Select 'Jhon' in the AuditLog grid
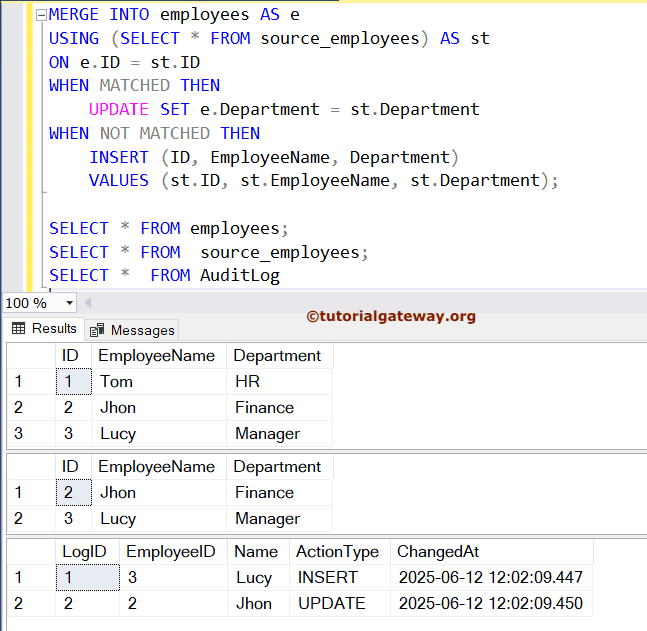The image size is (647, 631). point(258,603)
